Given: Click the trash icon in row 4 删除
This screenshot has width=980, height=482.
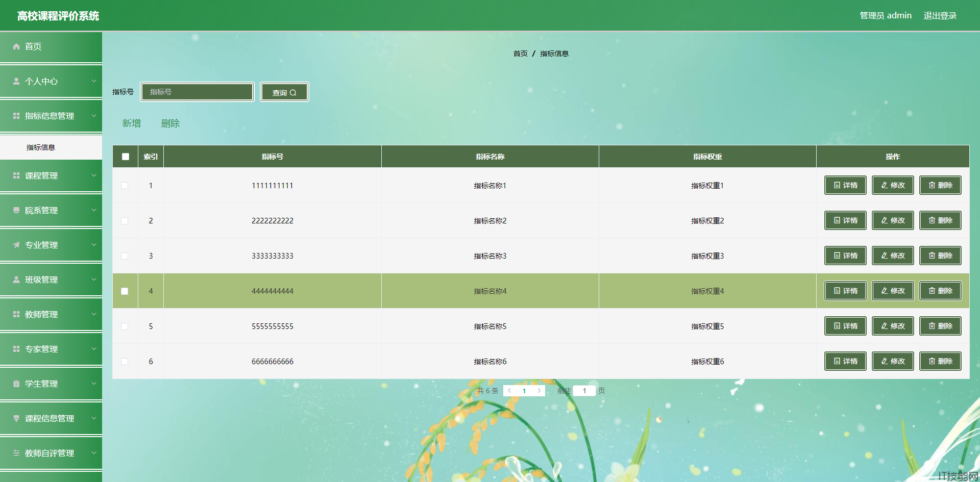Looking at the screenshot, I should point(932,291).
